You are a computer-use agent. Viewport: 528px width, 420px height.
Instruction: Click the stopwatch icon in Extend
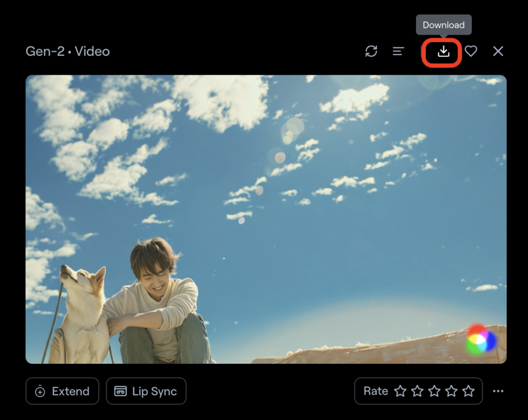(x=40, y=392)
